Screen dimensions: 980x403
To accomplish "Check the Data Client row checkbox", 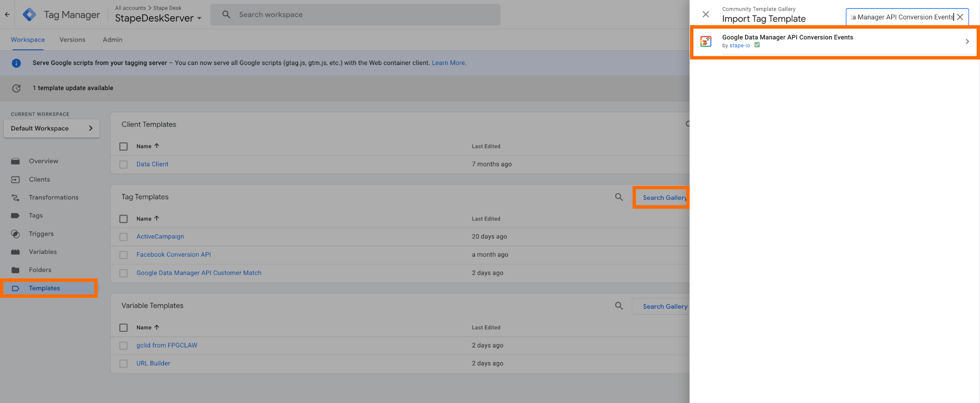I will [123, 164].
